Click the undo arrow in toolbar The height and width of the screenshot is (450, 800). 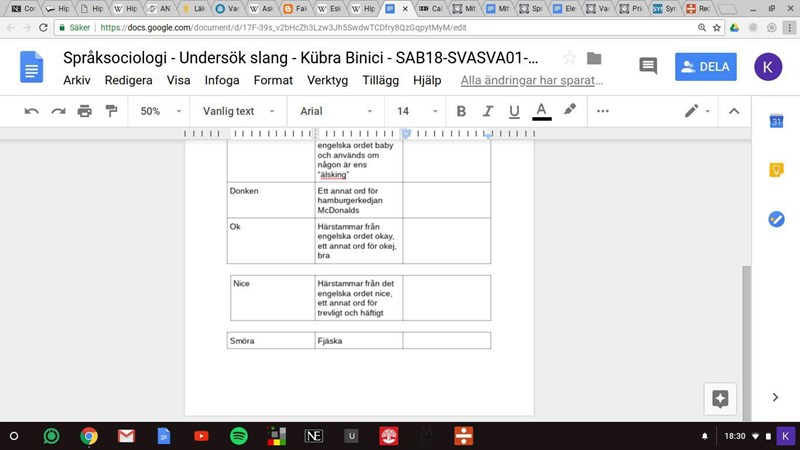point(32,111)
